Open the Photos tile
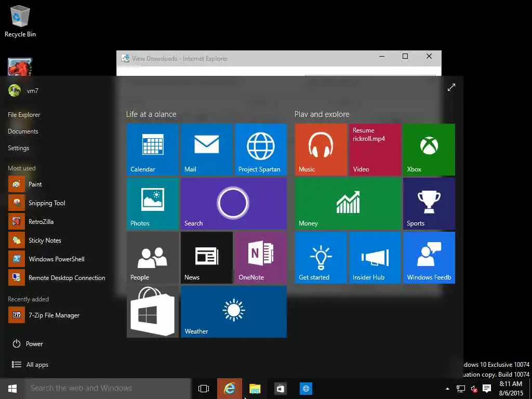The image size is (532, 399). pos(152,204)
